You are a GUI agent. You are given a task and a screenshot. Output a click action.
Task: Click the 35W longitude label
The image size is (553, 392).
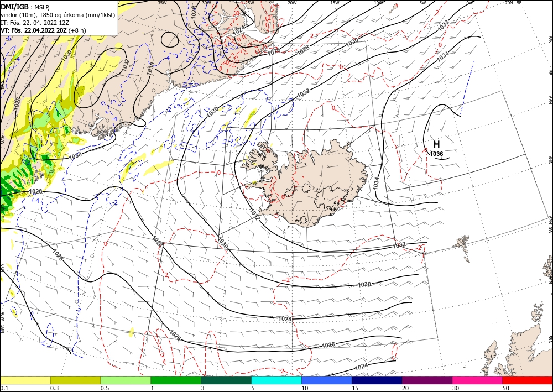162,3
